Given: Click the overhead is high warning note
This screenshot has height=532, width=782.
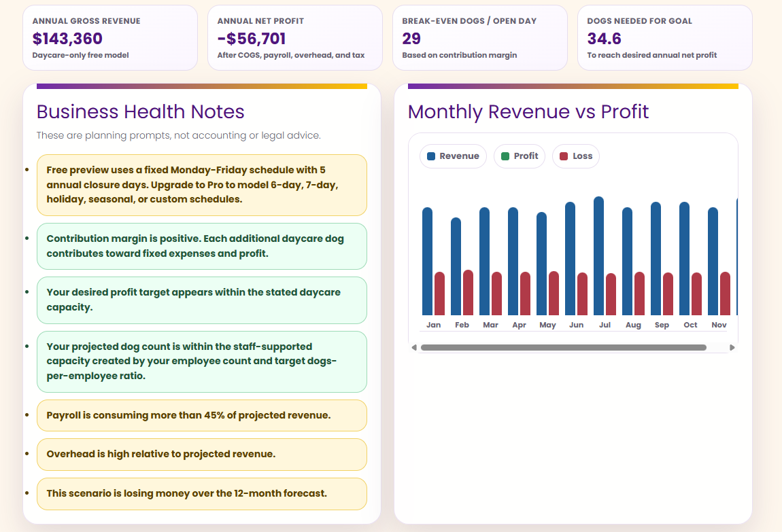Looking at the screenshot, I should [202, 455].
